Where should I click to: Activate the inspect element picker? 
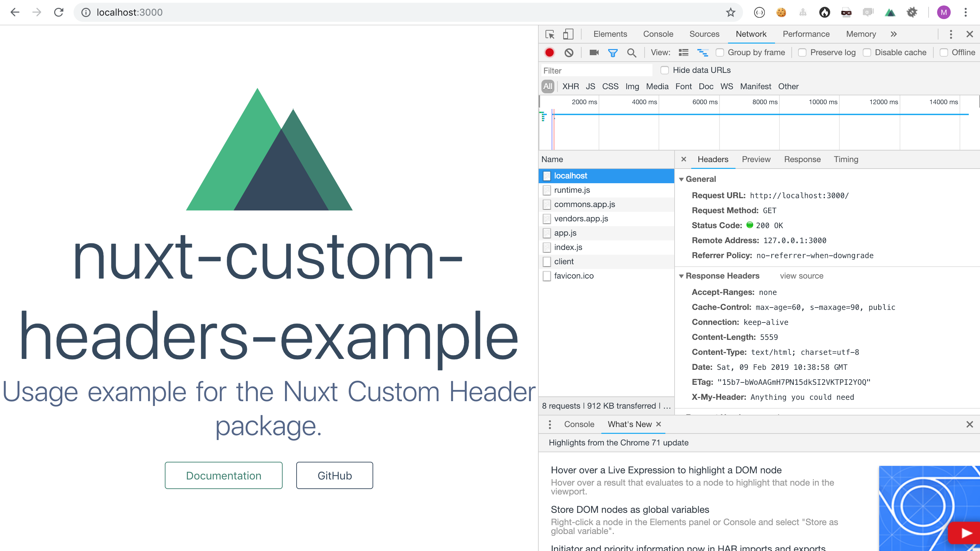tap(550, 34)
